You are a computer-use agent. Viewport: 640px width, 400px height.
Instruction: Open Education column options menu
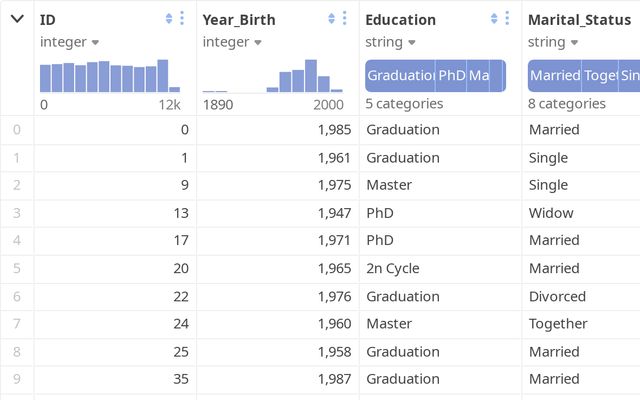tap(507, 19)
